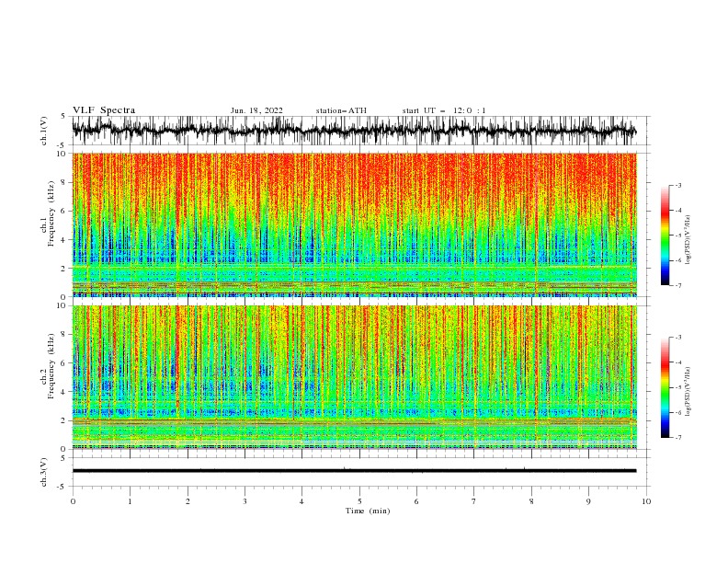Click the "6" kHz tick on ch.2 frequency axis
Image resolution: width=728 pixels, height=563 pixels.
(65, 362)
